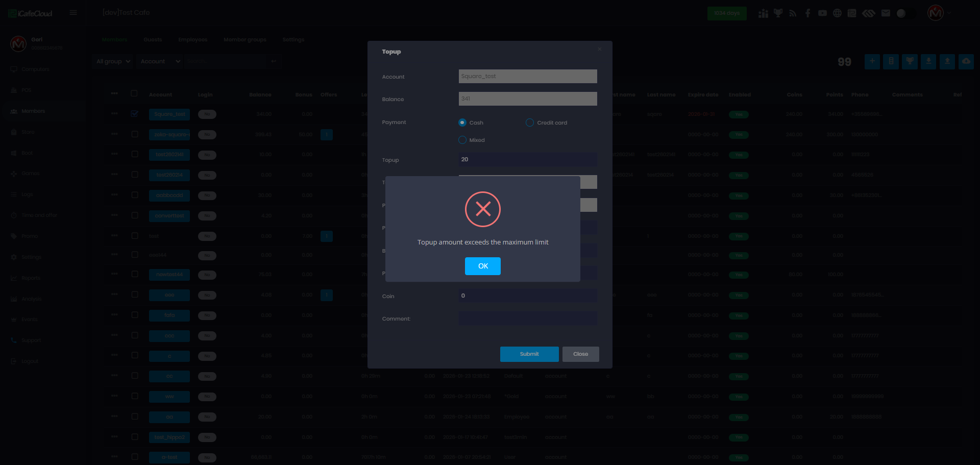The width and height of the screenshot is (980, 465).
Task: Click the envelope mail icon
Action: (886, 13)
